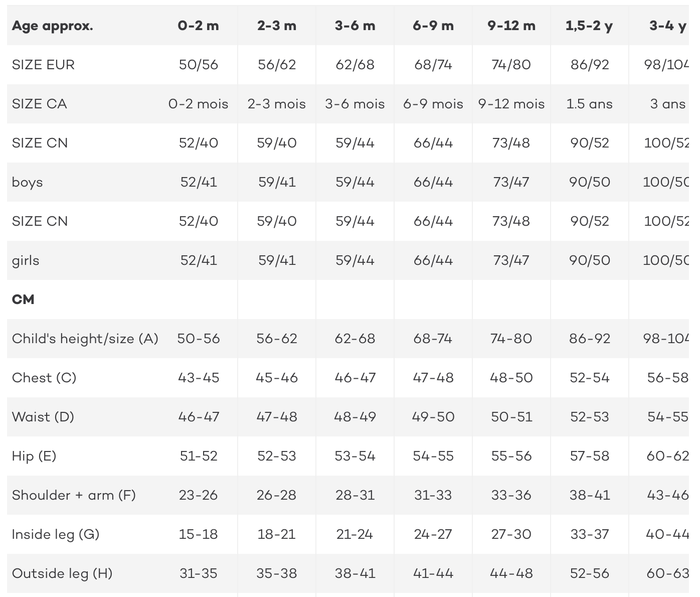700x597 pixels.
Task: Click the "86/92" EUR size cell
Action: pos(590,65)
